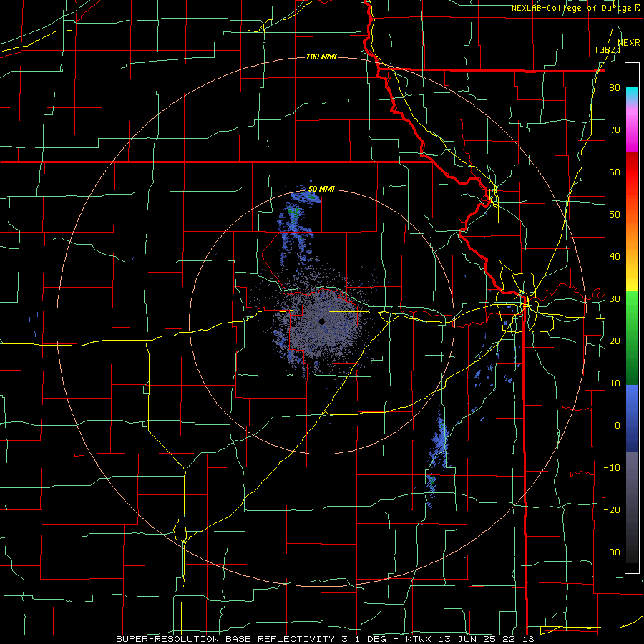Click the -20 dBZ scale value
Image resolution: width=644 pixels, height=644 pixels.
[612, 509]
